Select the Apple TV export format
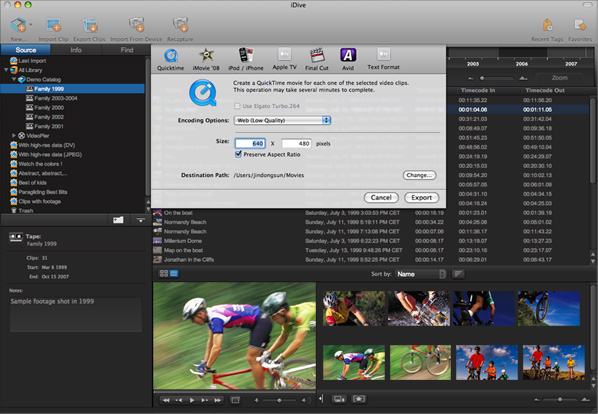 coord(285,59)
